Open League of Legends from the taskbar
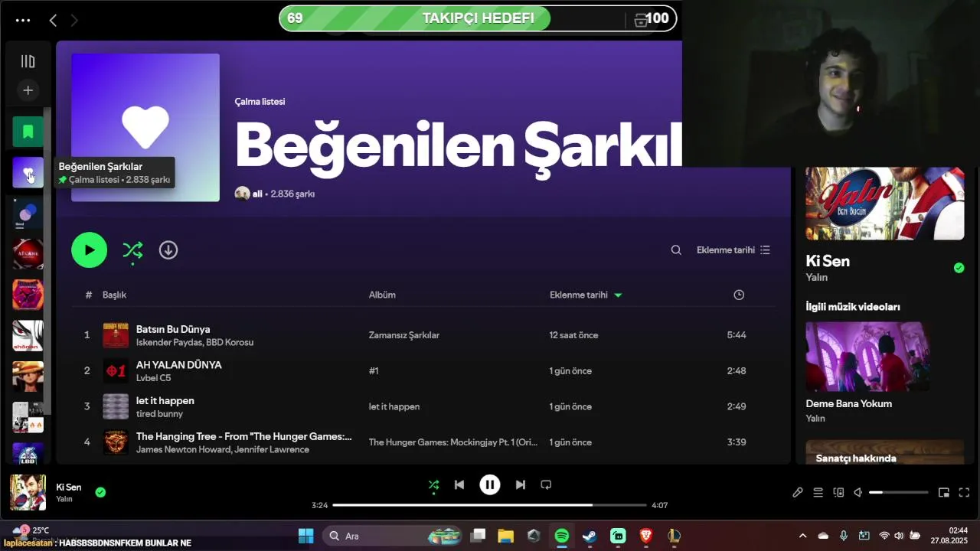 click(x=674, y=536)
